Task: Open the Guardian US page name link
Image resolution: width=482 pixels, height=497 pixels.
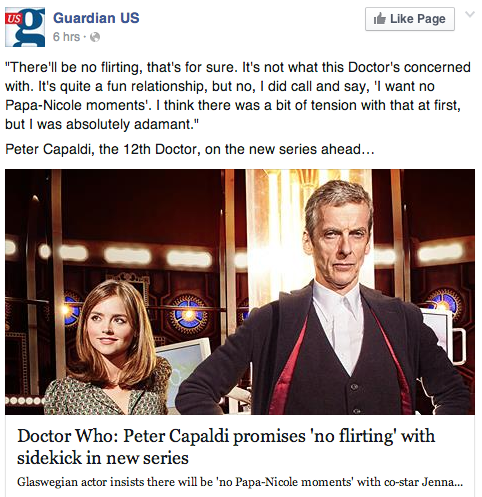Action: click(96, 18)
